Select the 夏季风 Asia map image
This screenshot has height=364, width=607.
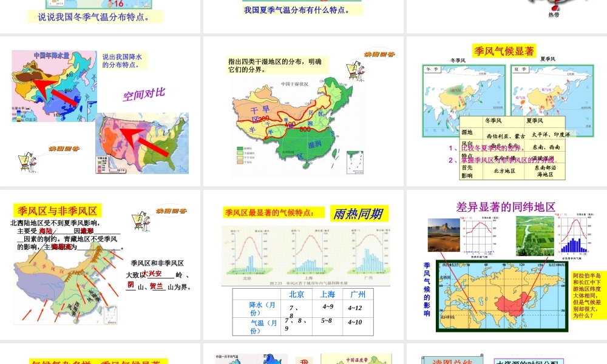(552, 100)
